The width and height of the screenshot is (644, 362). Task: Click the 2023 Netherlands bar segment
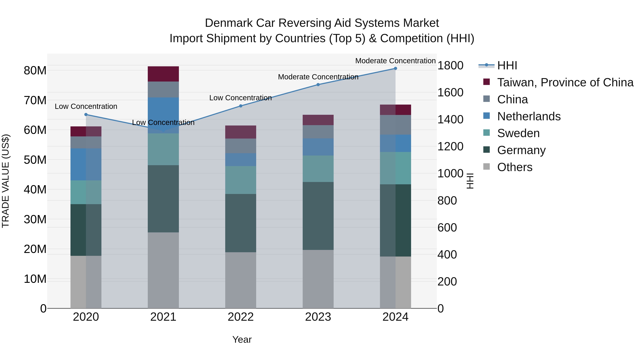(x=318, y=147)
